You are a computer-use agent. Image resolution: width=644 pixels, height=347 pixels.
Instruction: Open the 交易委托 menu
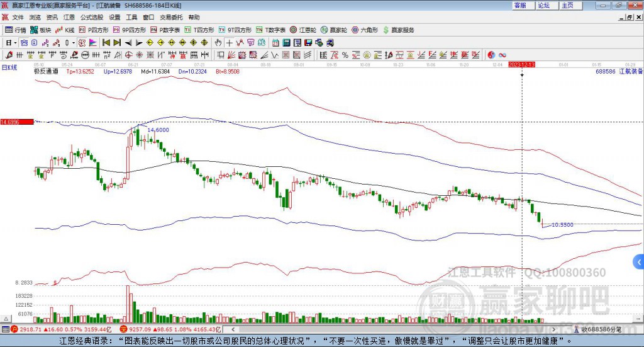coord(171,17)
